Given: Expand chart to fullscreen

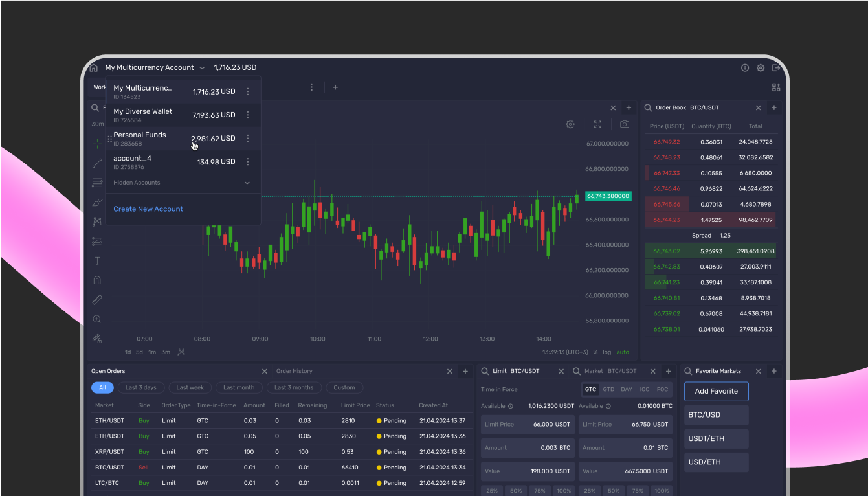Looking at the screenshot, I should 597,124.
